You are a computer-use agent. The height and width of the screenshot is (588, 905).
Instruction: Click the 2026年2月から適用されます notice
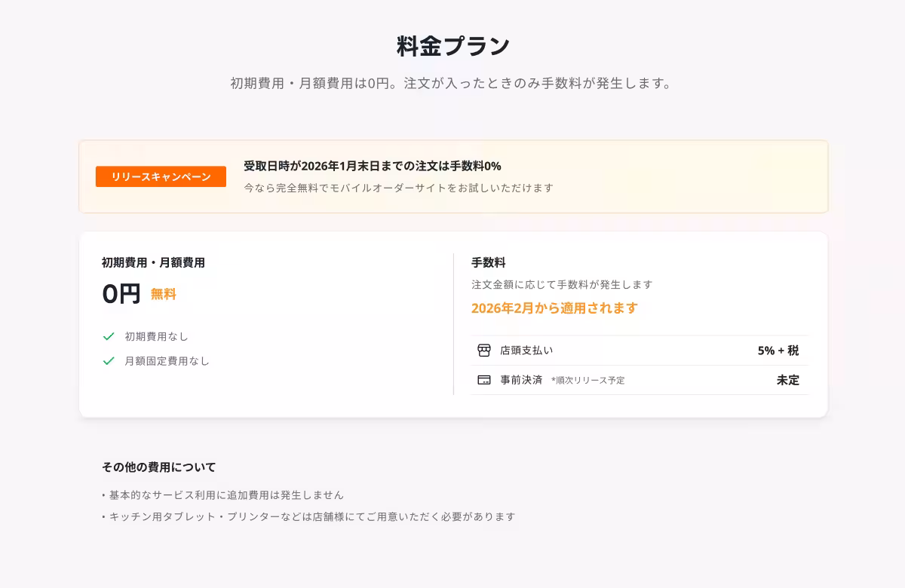tap(554, 308)
